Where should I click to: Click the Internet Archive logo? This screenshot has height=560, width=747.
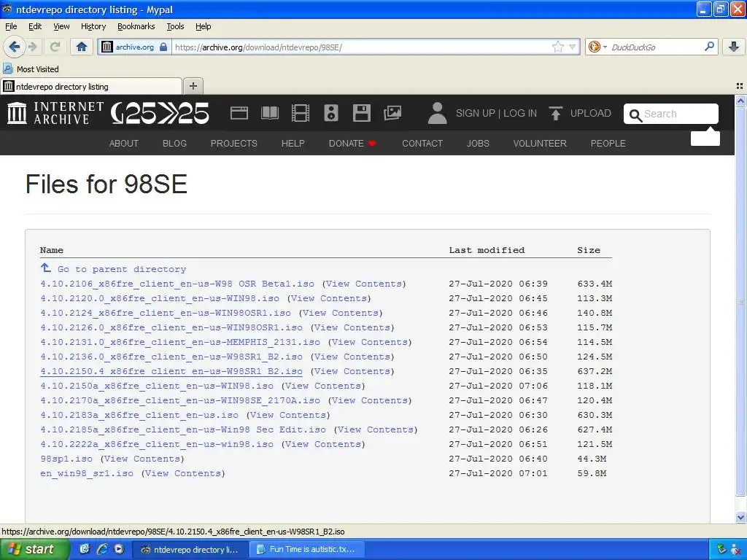[55, 113]
